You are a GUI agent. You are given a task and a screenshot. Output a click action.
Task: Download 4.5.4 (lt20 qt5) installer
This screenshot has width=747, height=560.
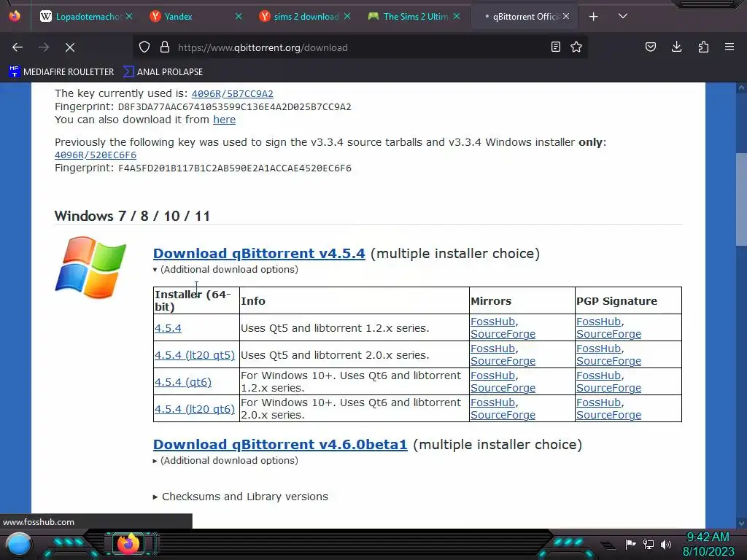click(194, 355)
